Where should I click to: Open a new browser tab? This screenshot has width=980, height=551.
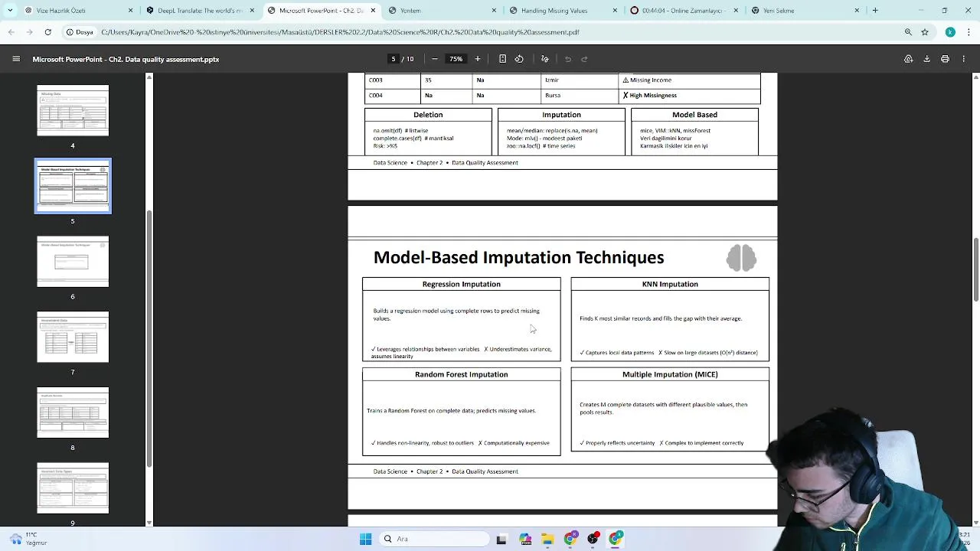pos(875,11)
